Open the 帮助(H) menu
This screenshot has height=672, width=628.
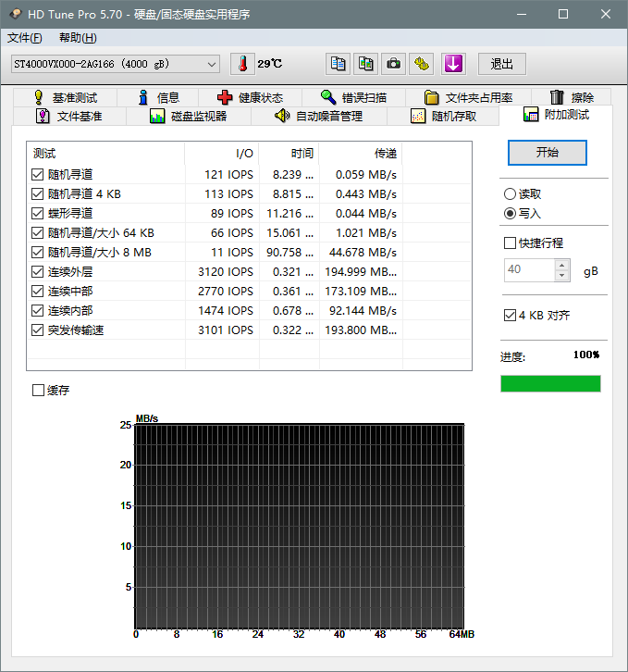78,38
